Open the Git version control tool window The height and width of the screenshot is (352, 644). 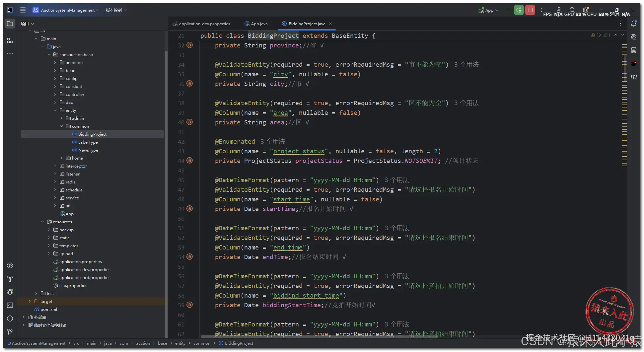pos(10,332)
